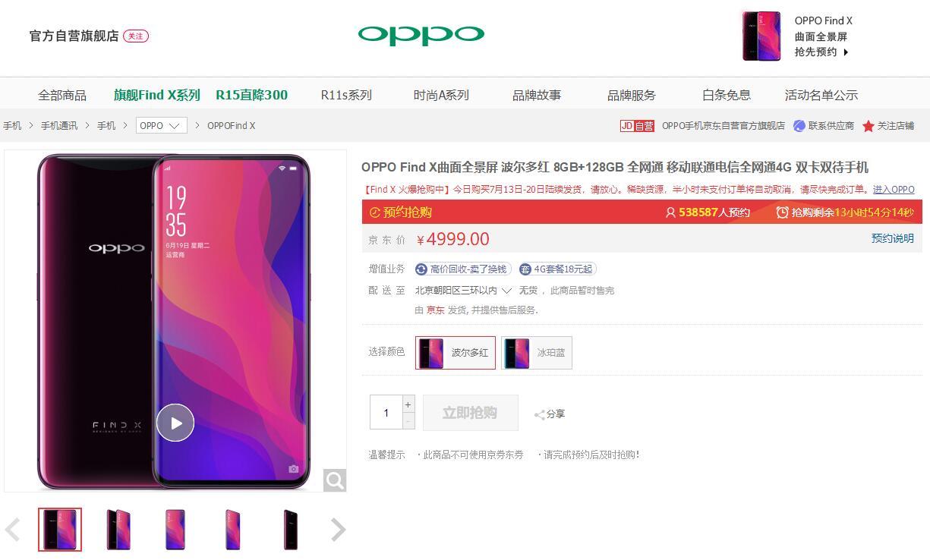Show previous thumbnails with the left arrow
The height and width of the screenshot is (560, 930).
(x=12, y=530)
